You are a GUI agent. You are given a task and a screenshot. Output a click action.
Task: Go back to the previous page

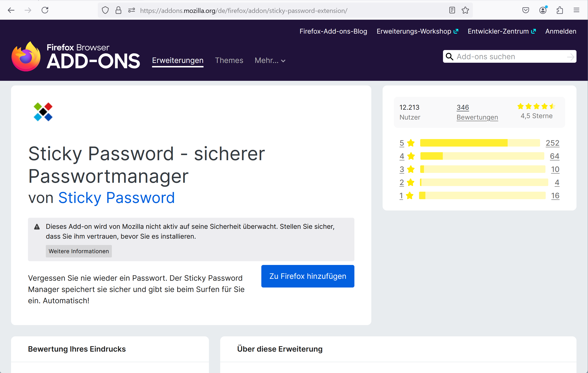[11, 10]
